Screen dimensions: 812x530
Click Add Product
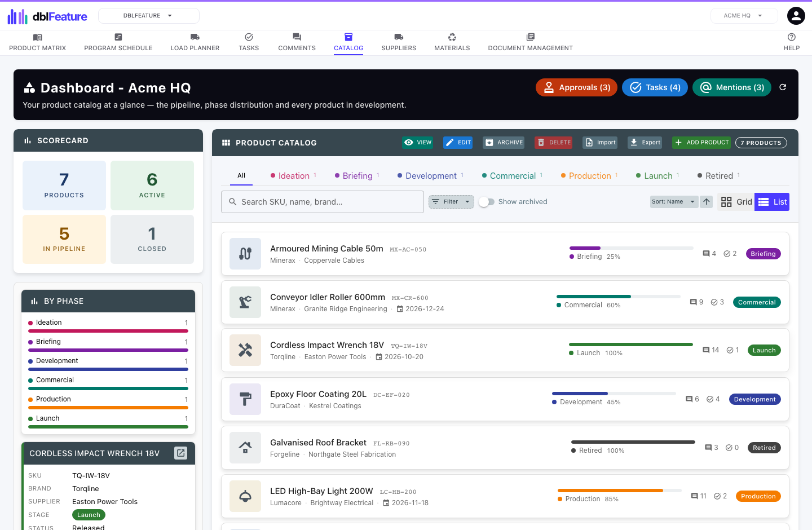pyautogui.click(x=701, y=143)
